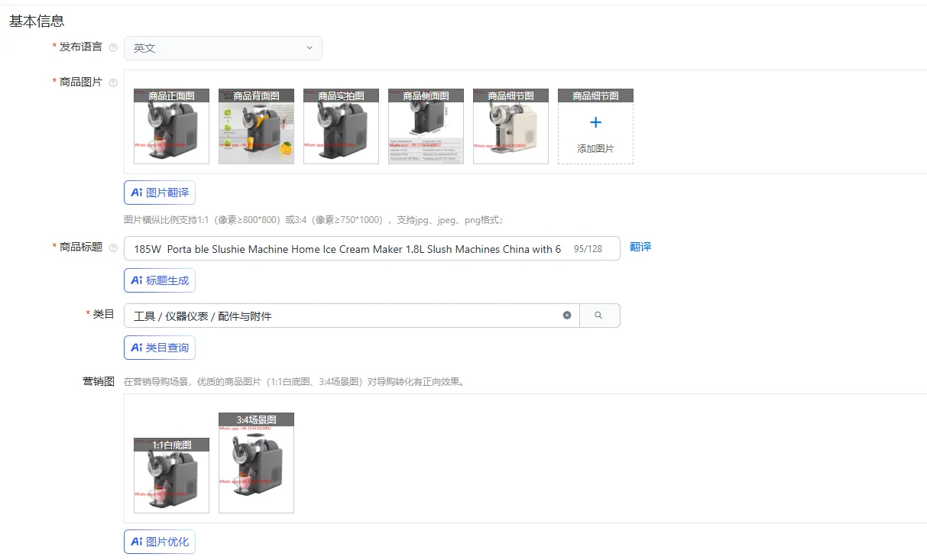Screen dimensions: 927x560
Task: Click into the 商品标题 input field
Action: 371,248
